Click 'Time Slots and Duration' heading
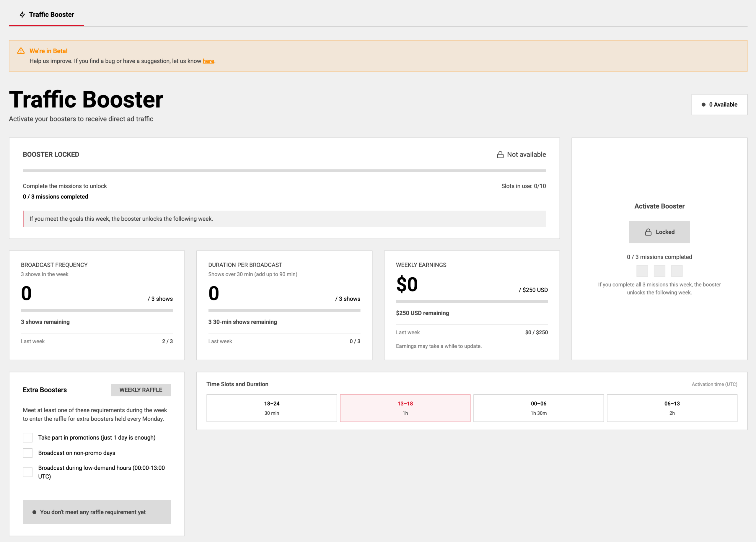 pyautogui.click(x=237, y=384)
